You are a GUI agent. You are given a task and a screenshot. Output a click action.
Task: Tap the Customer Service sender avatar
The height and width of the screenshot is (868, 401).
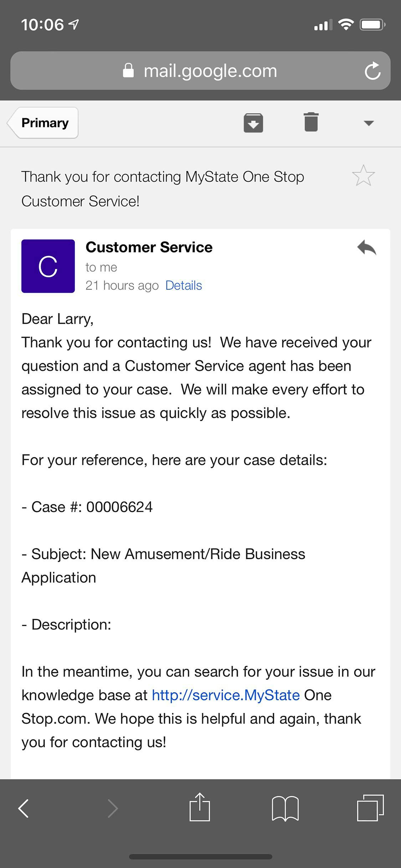48,266
